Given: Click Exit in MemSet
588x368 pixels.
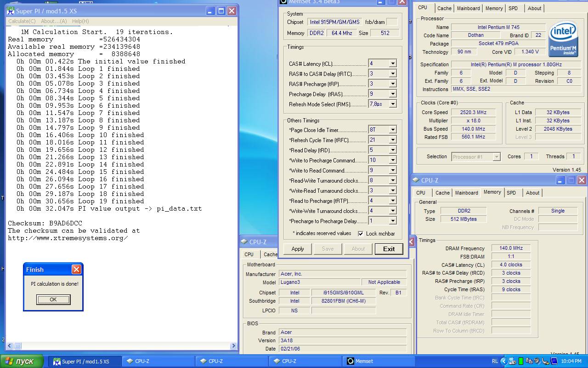Looking at the screenshot, I should [x=389, y=249].
